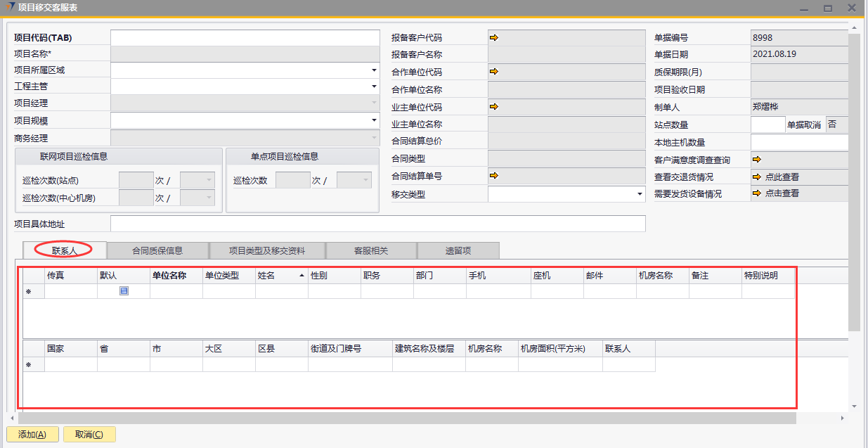Click the link arrow next to 合作单位代码
This screenshot has width=868, height=448.
(x=493, y=72)
